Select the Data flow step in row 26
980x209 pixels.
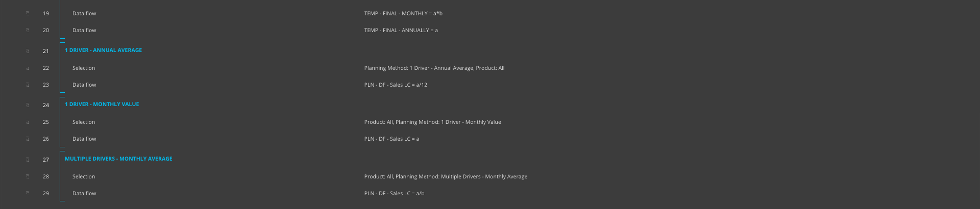(x=84, y=139)
